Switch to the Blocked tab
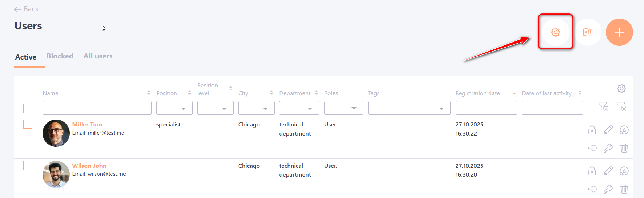The height and width of the screenshot is (198, 644). [60, 56]
